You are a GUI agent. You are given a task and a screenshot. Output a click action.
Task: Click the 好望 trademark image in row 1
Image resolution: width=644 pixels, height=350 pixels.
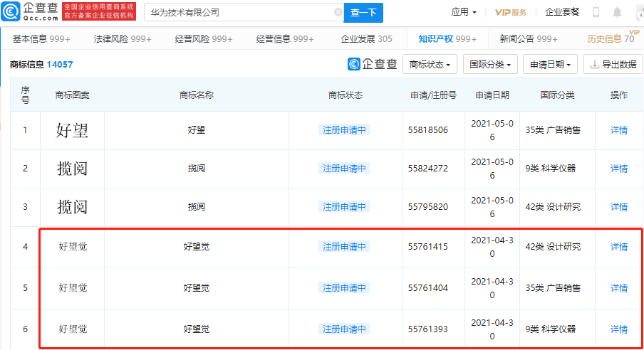(72, 130)
